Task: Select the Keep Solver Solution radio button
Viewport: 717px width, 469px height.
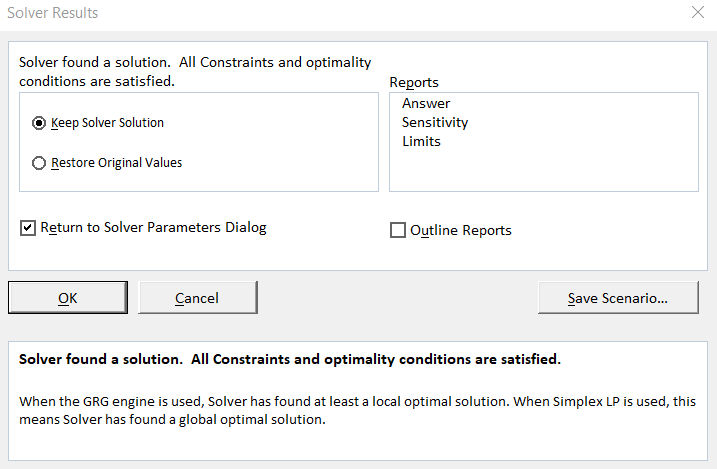Action: pyautogui.click(x=40, y=123)
